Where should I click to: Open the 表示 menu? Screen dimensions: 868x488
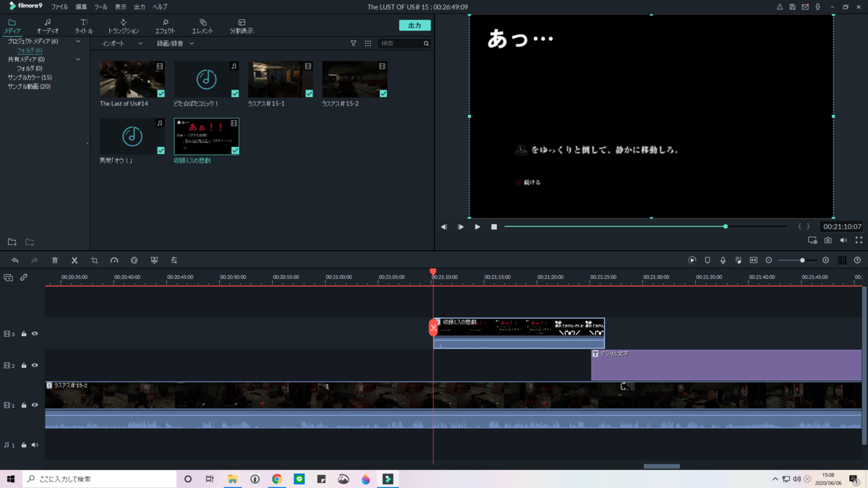(120, 7)
